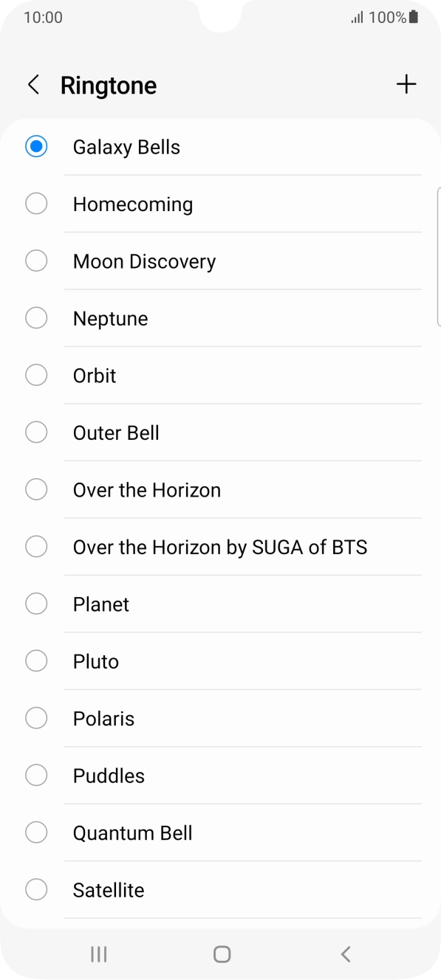The image size is (441, 980).
Task: Open recent apps from the navigation bar
Action: [x=98, y=953]
